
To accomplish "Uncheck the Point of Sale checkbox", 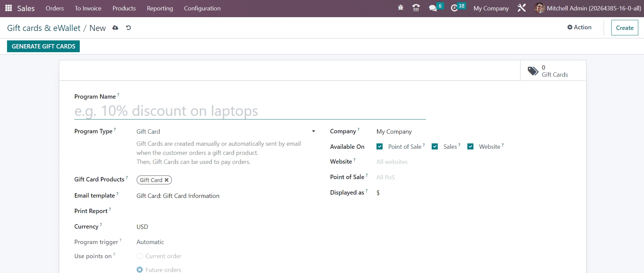I will [x=380, y=146].
